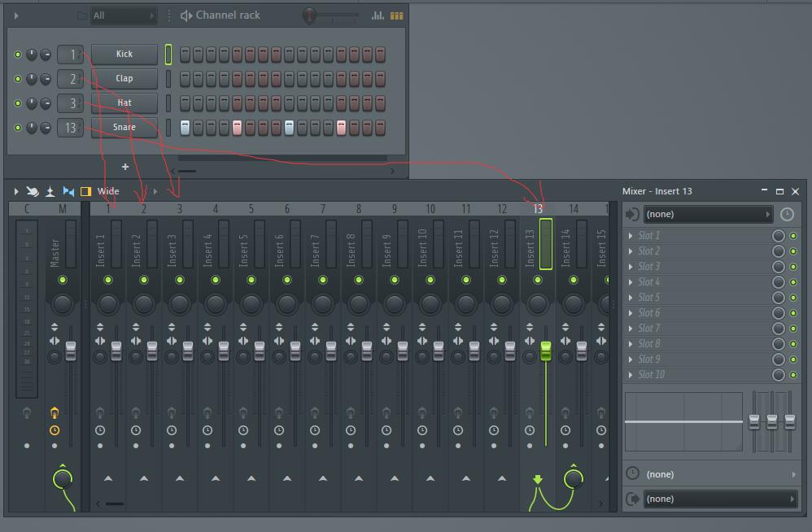Click the hand icon in the mixer toolbar

coord(32,191)
